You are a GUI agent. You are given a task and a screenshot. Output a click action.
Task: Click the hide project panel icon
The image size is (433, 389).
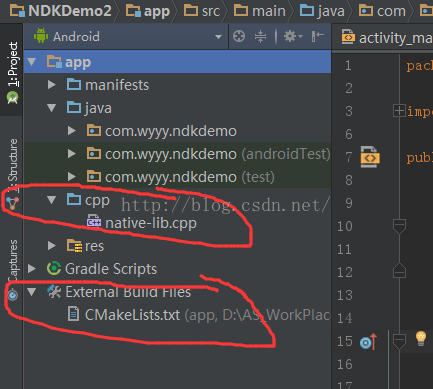[317, 36]
